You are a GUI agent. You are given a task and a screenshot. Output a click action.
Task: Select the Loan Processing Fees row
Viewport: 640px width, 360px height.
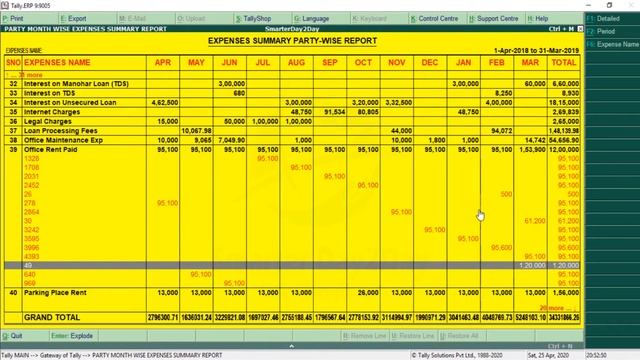[292, 131]
